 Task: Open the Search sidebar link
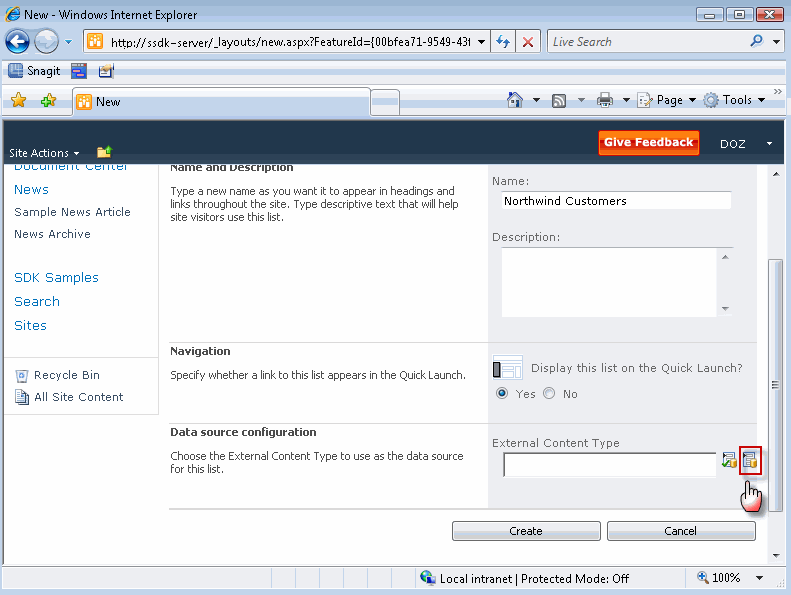tap(37, 302)
